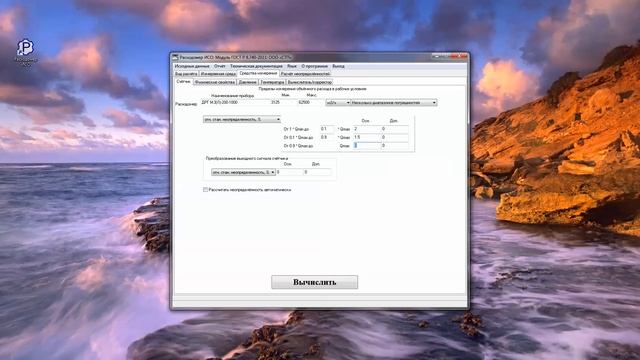The height and width of the screenshot is (360, 640).
Task: Click the highlighted Осн. field in third range row
Action: 367,146
